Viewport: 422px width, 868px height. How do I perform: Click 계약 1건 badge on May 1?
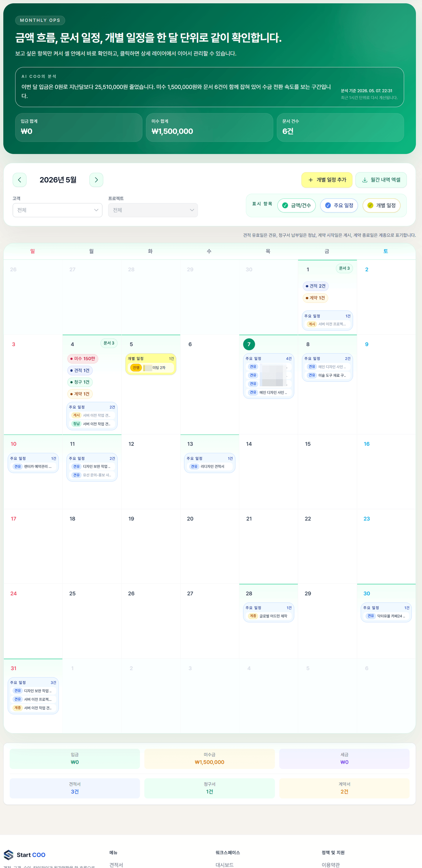click(315, 298)
